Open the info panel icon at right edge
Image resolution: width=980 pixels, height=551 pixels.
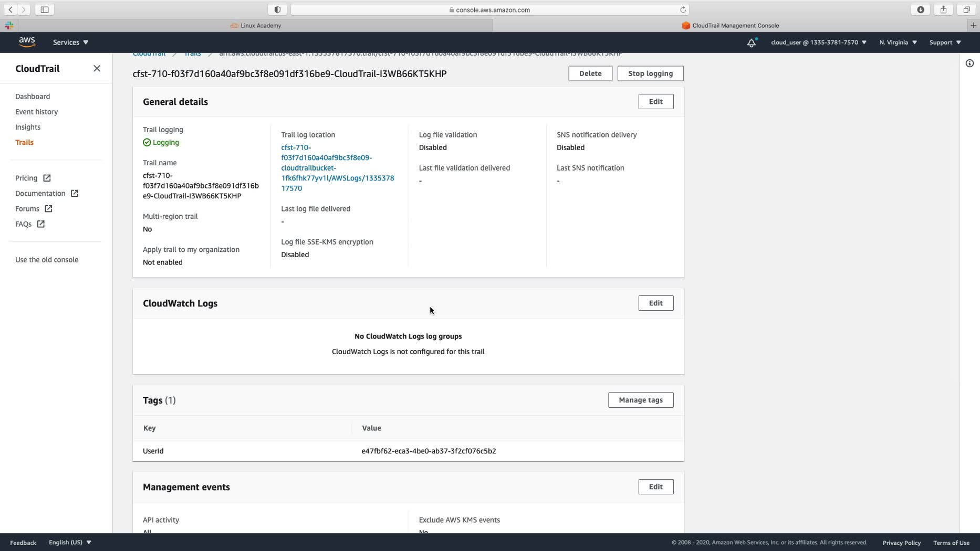(x=969, y=63)
